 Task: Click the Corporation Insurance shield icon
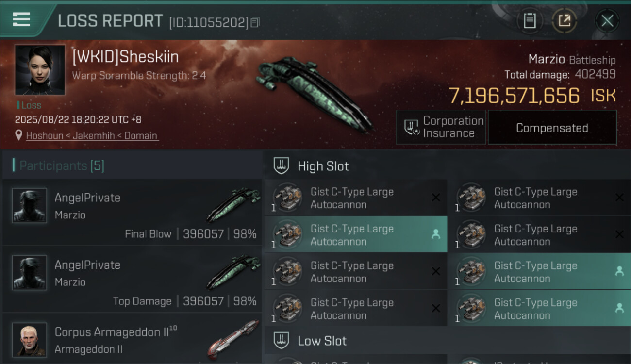[412, 127]
